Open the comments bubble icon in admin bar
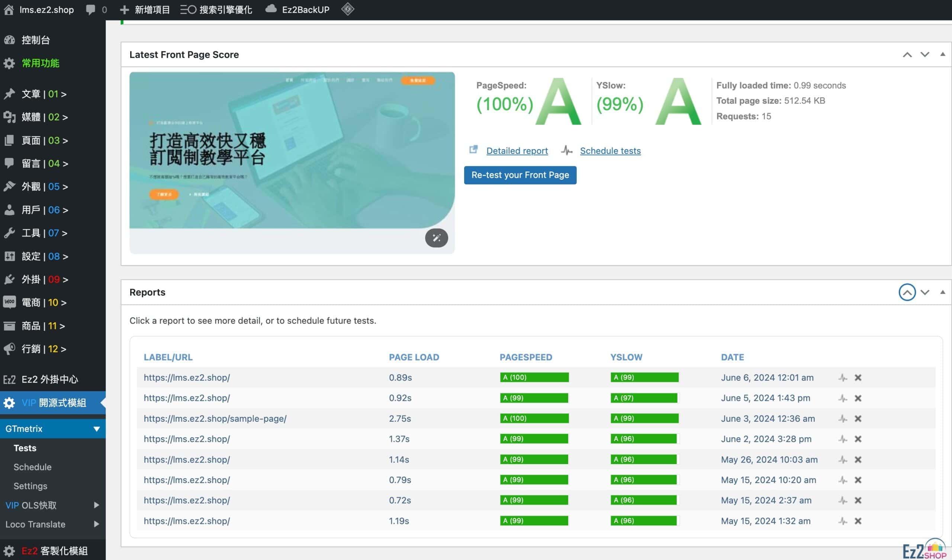 90,9
